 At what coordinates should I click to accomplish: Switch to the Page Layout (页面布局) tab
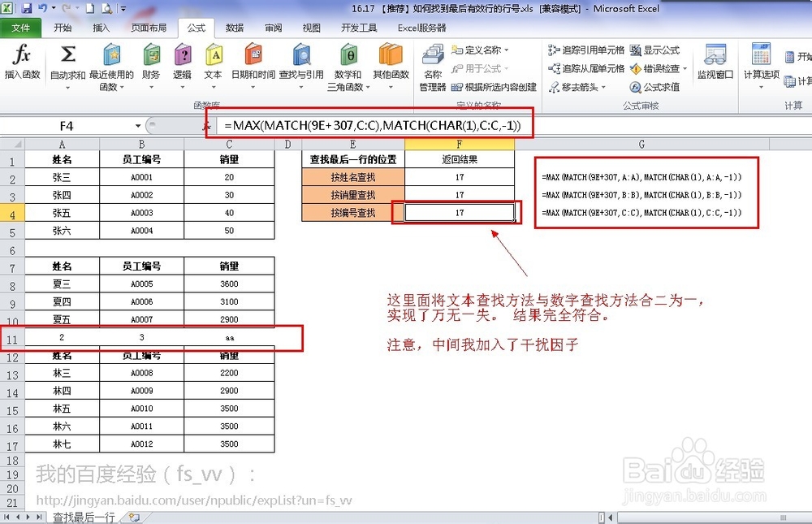tap(149, 28)
